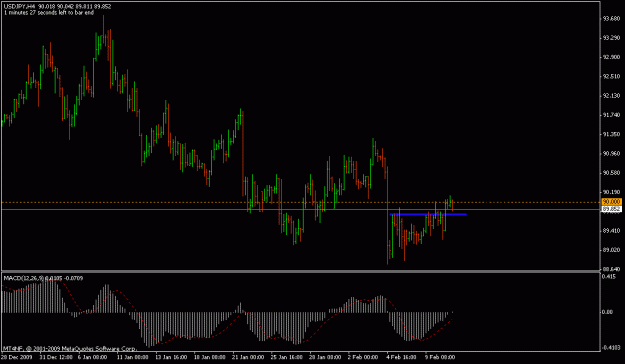Click the 28 Jan 00:00 date label
Image resolution: width=625 pixels, height=364 pixels.
(326, 357)
